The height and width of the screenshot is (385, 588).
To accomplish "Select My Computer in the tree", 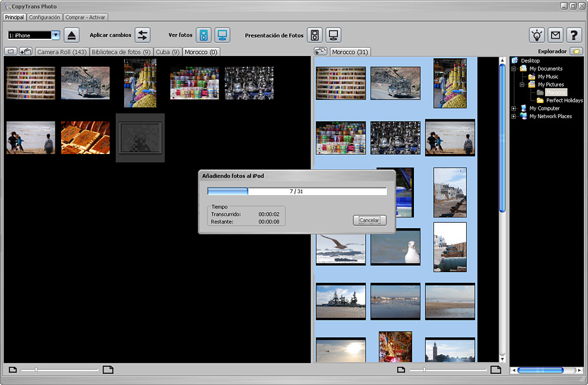I will (x=544, y=108).
